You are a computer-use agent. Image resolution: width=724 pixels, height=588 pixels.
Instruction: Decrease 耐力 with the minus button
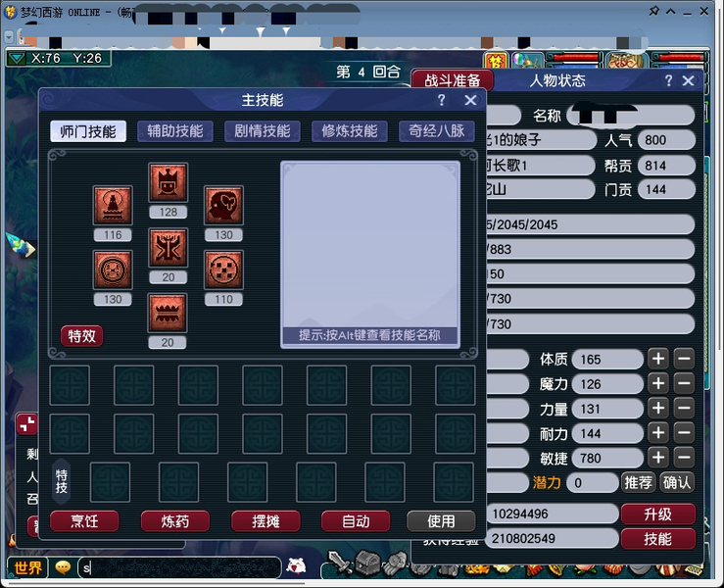[684, 433]
